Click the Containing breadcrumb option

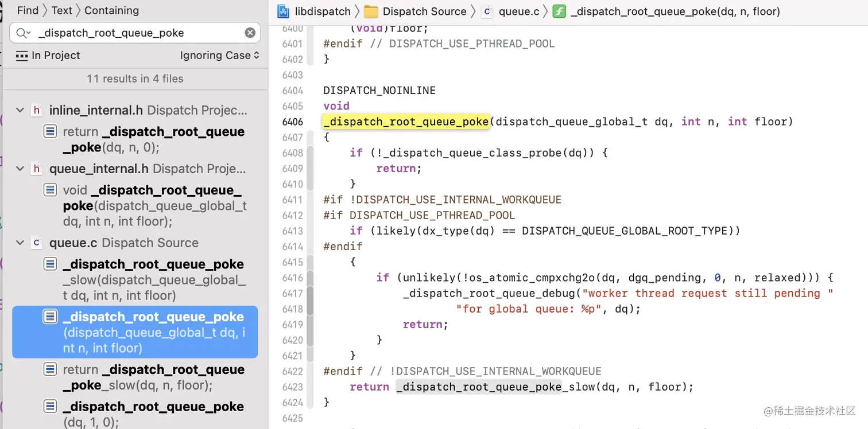111,10
